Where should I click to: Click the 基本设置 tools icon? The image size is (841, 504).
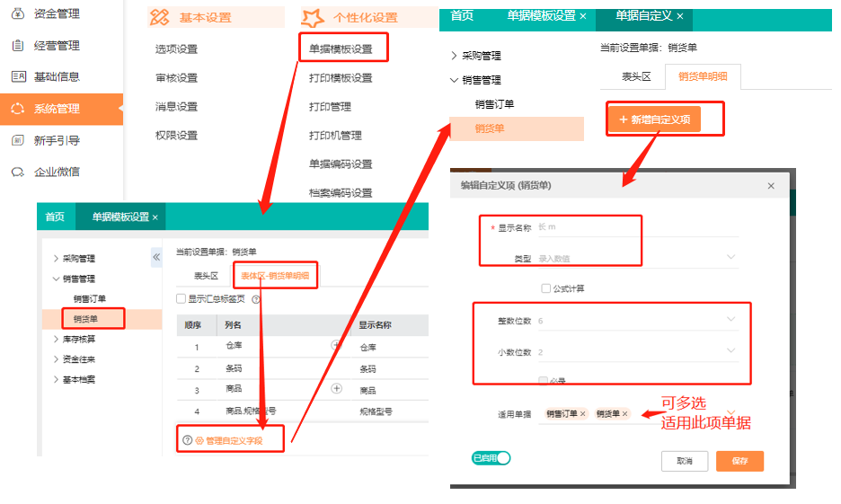coord(159,17)
